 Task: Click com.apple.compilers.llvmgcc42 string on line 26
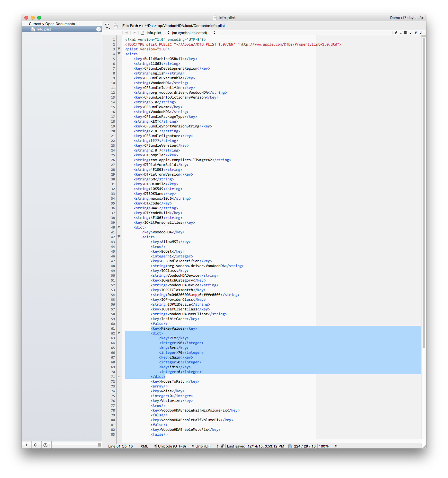click(181, 160)
